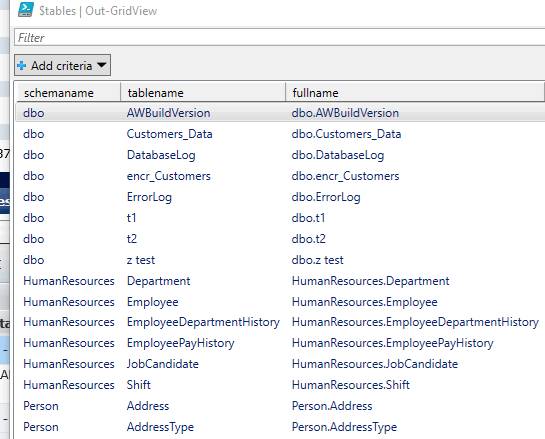Screen dimensions: 545x439
Task: Click dbo schemaname cell of z test row
Action: [34, 260]
